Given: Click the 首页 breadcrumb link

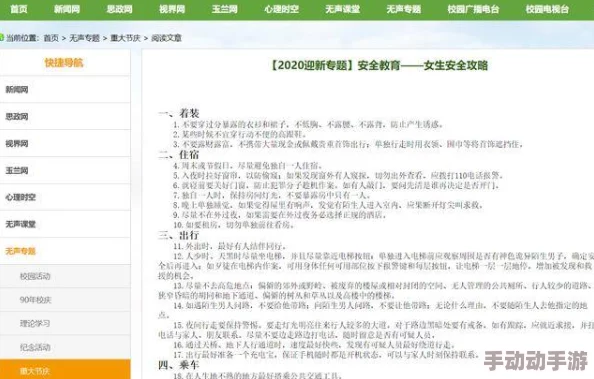Looking at the screenshot, I should coord(51,38).
